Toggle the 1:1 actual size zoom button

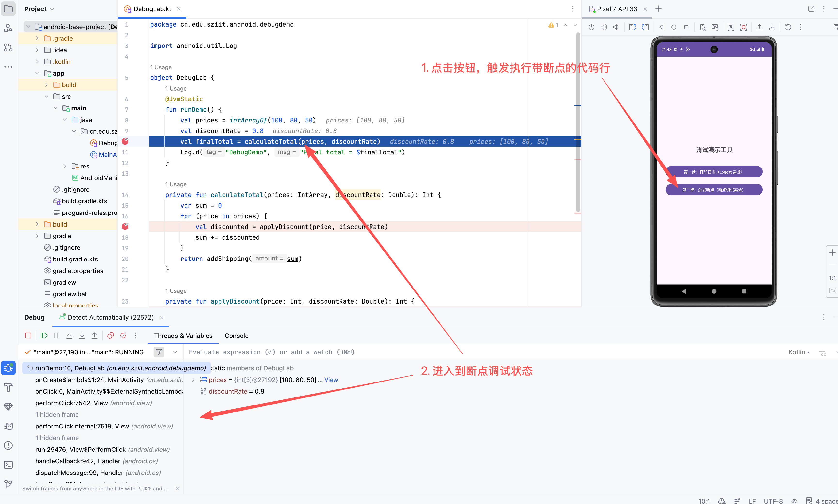(832, 278)
